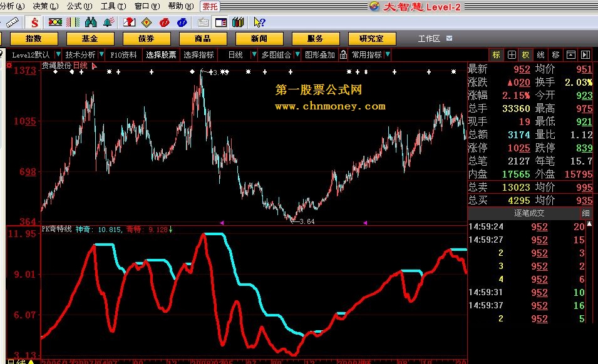Expand the 常用指标 dropdown arrow
This screenshot has width=598, height=364.
tap(388, 55)
